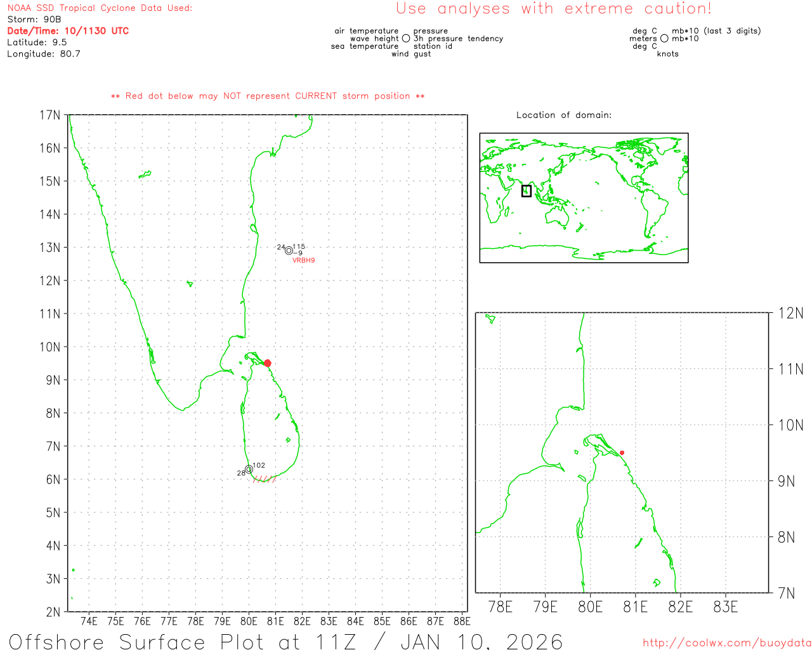Click the red VRBH9 station id label

pyautogui.click(x=303, y=260)
